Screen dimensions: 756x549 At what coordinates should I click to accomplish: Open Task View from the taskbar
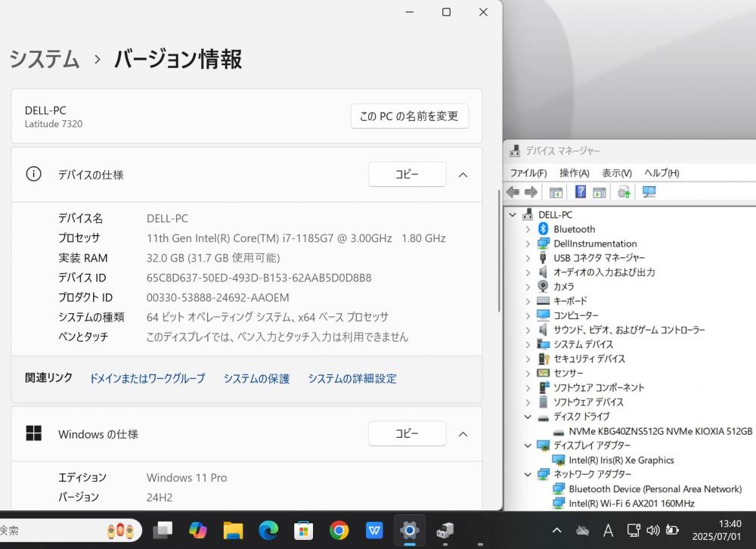coord(163,530)
